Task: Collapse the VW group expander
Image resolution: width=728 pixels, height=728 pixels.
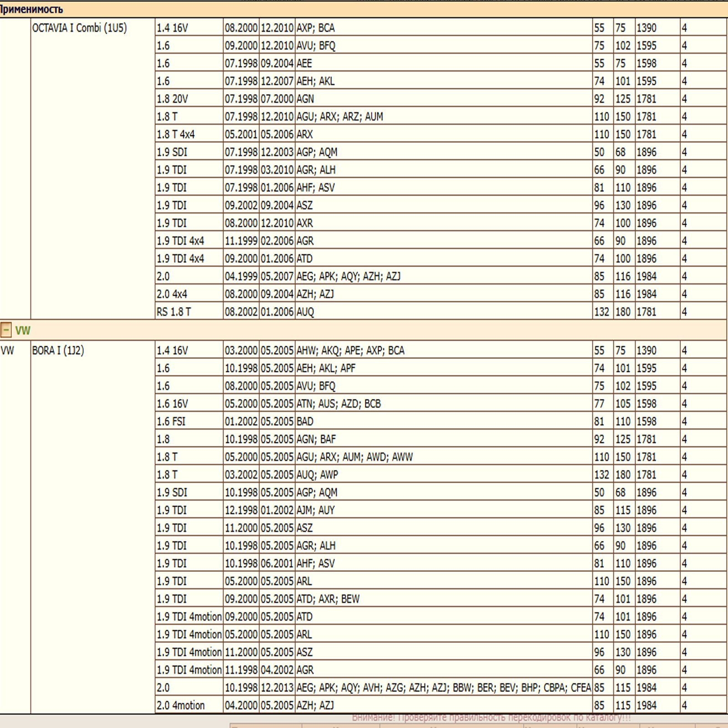Action: (x=6, y=330)
